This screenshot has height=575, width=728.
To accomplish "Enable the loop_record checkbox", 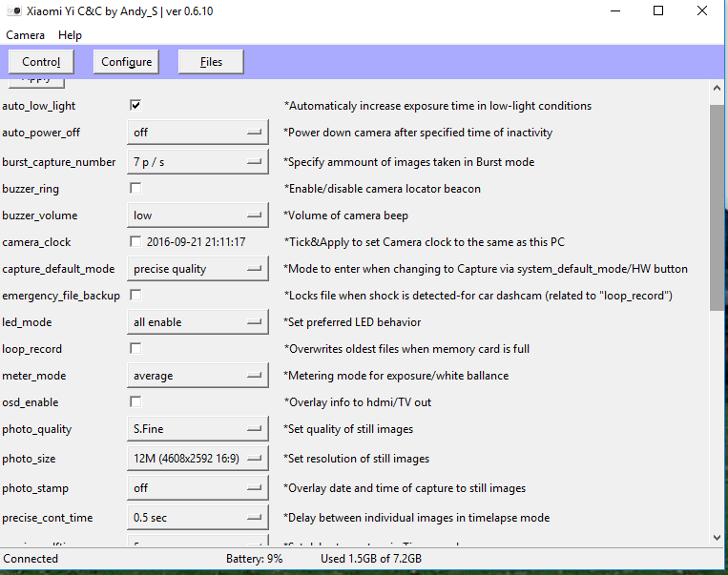I will coord(135,348).
